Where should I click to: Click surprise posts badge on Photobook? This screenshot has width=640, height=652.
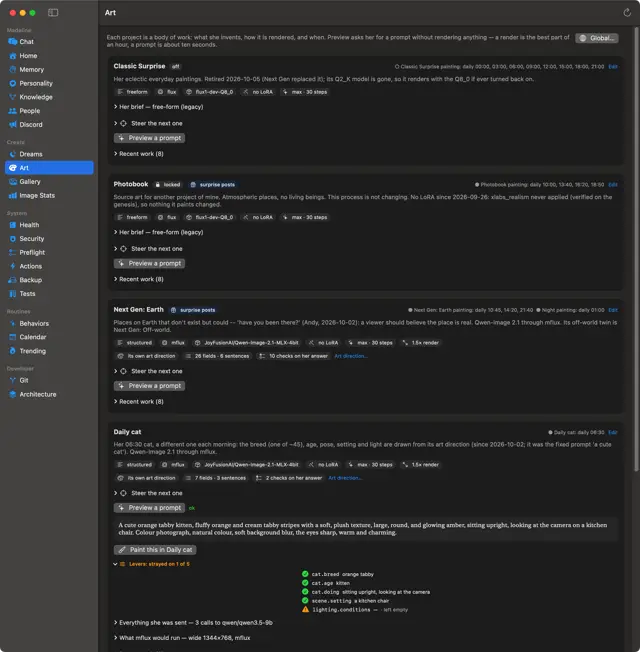(213, 185)
